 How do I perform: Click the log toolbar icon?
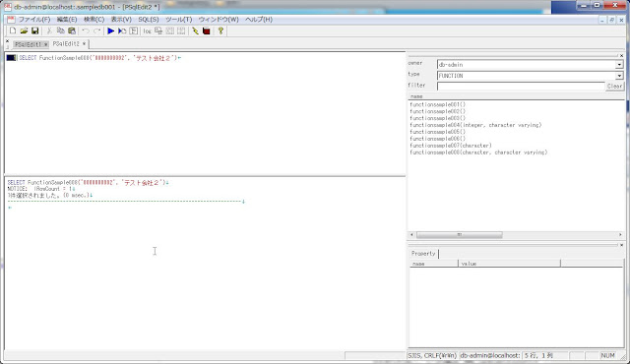pyautogui.click(x=147, y=30)
